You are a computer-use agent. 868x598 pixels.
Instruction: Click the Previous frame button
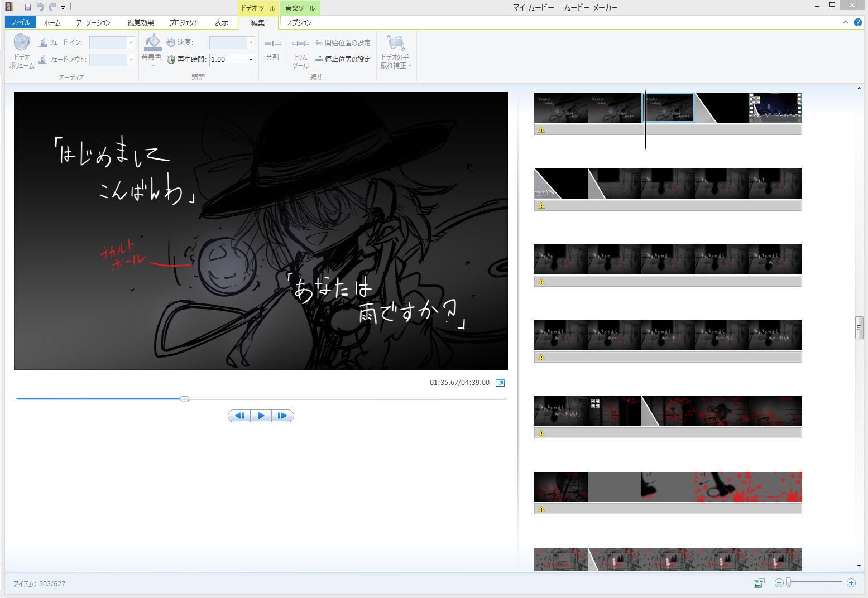(239, 416)
